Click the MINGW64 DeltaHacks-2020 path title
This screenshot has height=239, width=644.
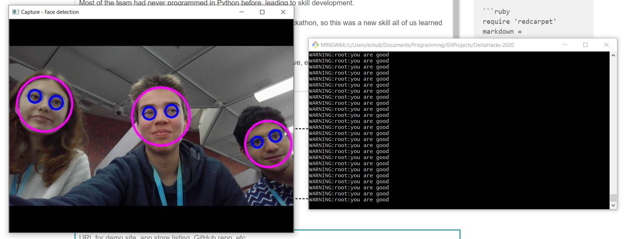pos(417,45)
